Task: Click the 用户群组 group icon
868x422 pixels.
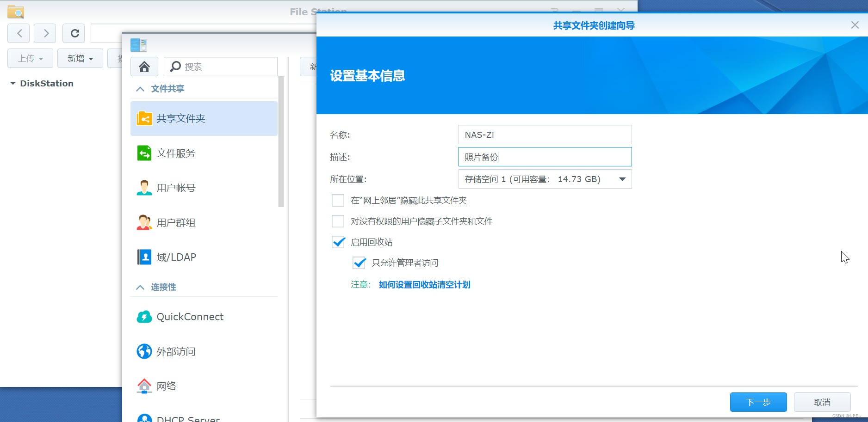Action: tap(144, 222)
